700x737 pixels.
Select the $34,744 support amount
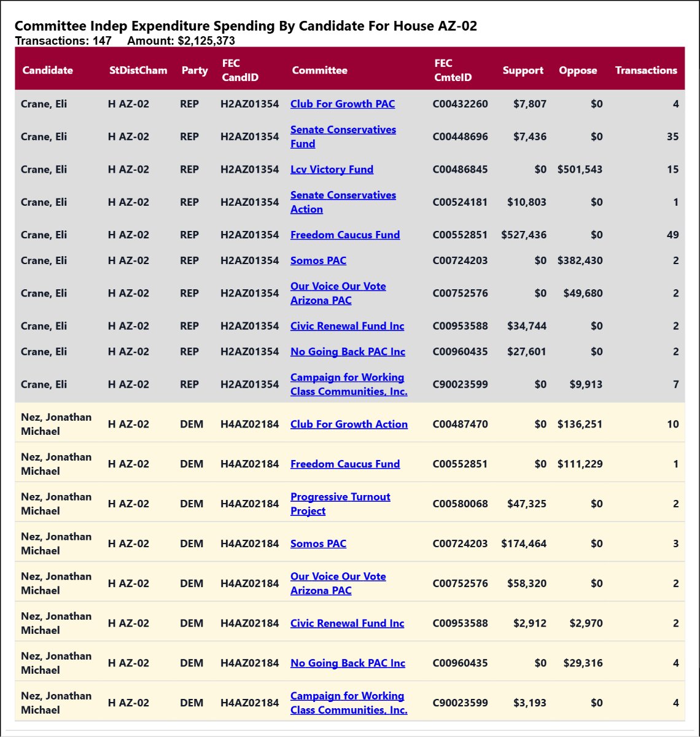[x=527, y=326]
